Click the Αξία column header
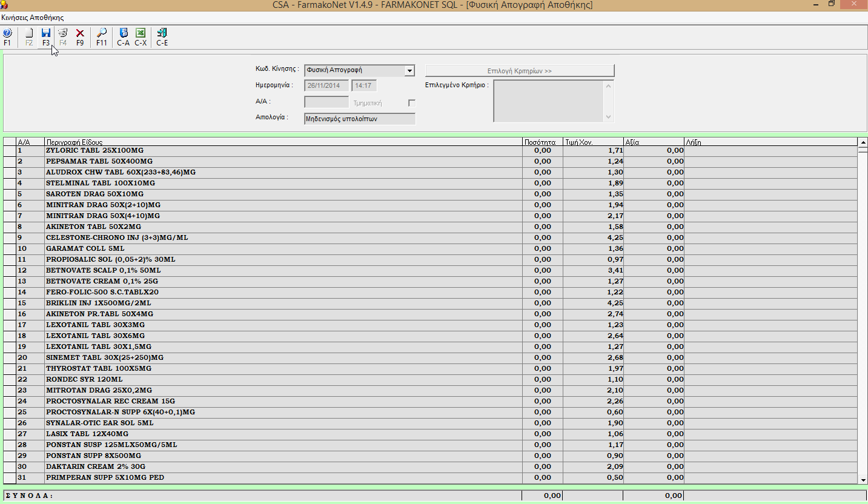Viewport: 868px width, 504px height. point(654,142)
